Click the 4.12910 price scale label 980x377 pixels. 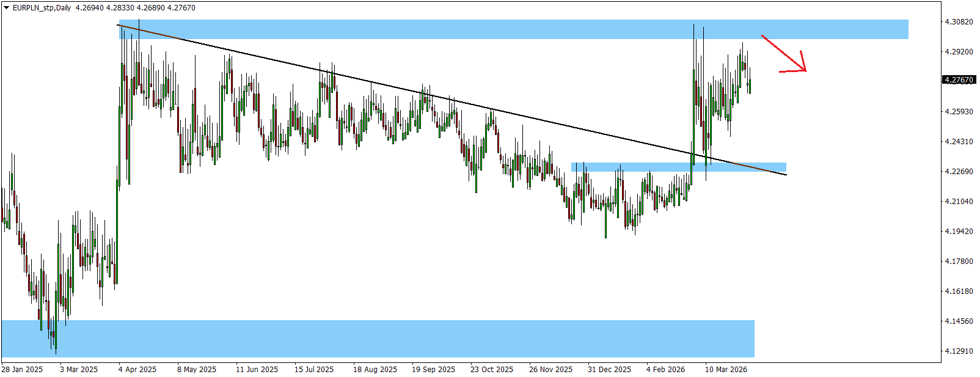tap(959, 351)
